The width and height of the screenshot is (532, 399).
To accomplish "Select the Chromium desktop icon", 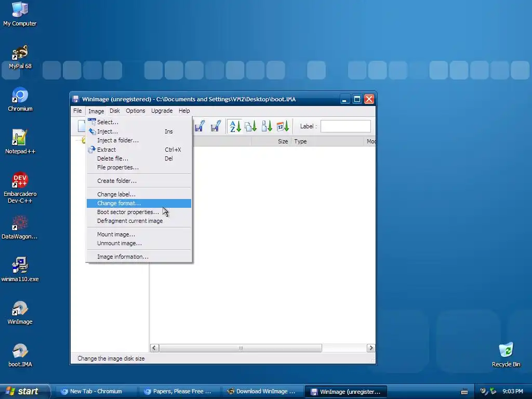I will pyautogui.click(x=20, y=99).
